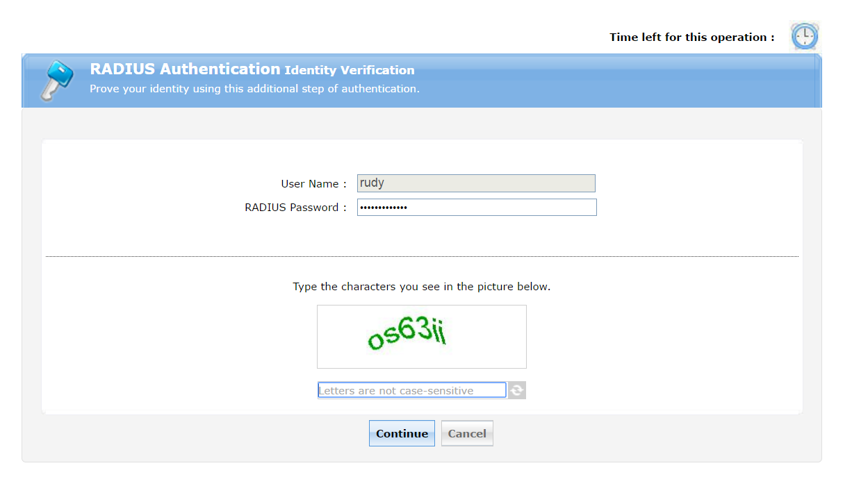Click the 'User Name :' label

click(x=313, y=184)
